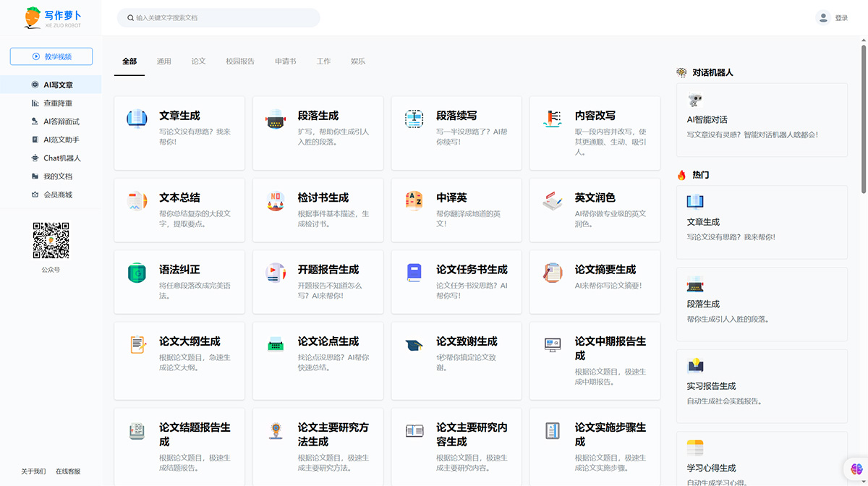Screen dimensions: 868x486
Task: Open the 教学视频 tutorial videos
Action: pos(50,56)
